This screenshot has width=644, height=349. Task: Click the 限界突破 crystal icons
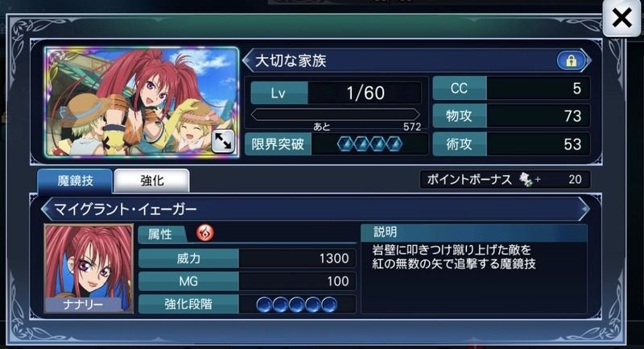tap(369, 144)
